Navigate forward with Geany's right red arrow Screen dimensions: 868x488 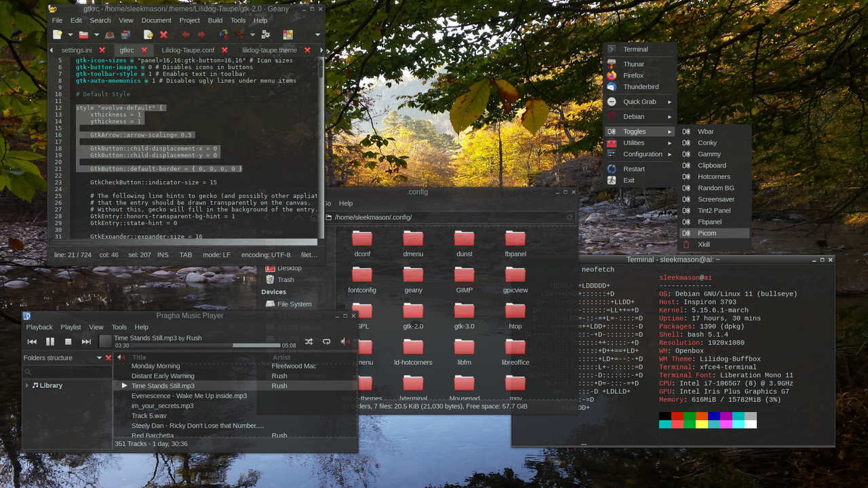tap(201, 35)
